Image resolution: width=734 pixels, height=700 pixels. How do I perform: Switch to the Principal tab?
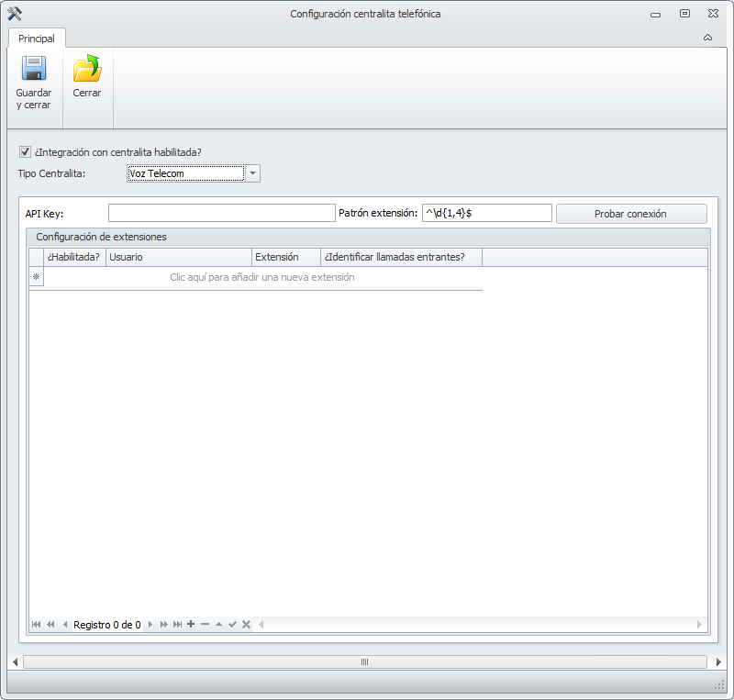[x=37, y=39]
